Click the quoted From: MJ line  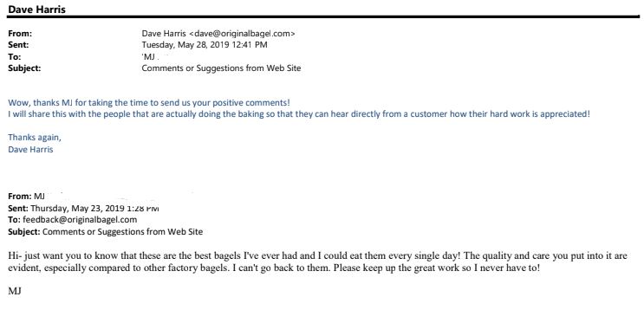tap(26, 197)
